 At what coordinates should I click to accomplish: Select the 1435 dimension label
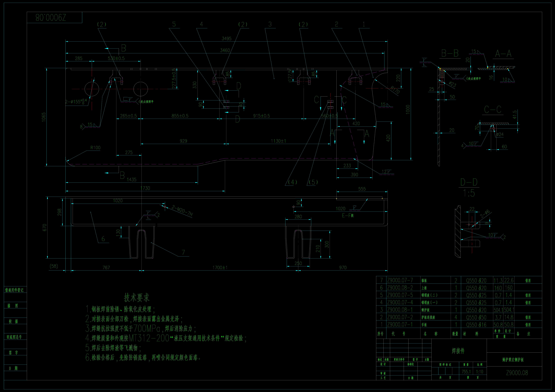coord(131,180)
